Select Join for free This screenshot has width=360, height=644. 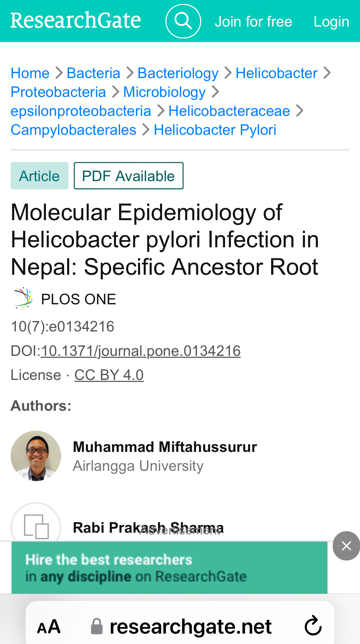(253, 22)
